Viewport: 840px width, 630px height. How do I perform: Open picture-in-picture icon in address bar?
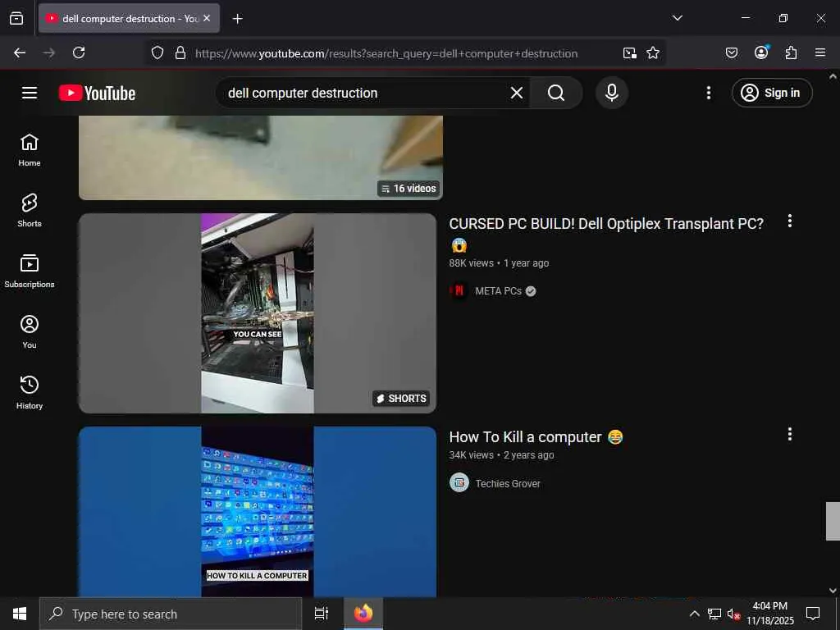(629, 52)
